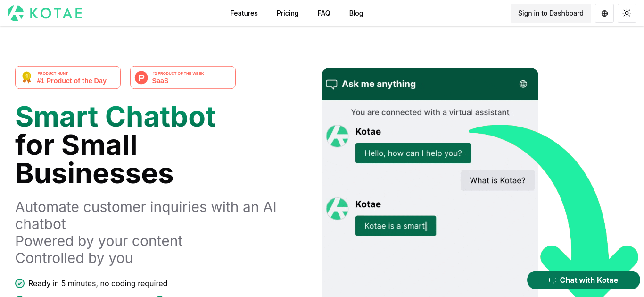
Task: Click the globe icon in the chat widget header
Action: (523, 84)
